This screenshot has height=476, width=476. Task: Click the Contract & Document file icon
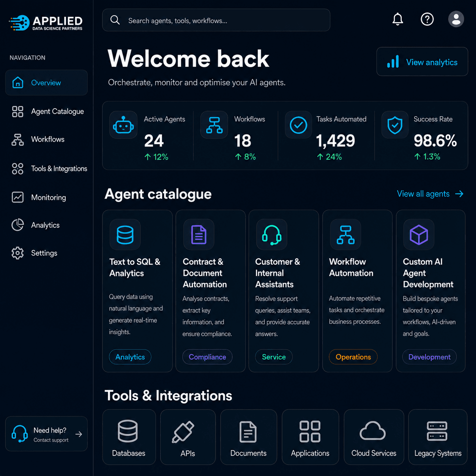pos(199,235)
